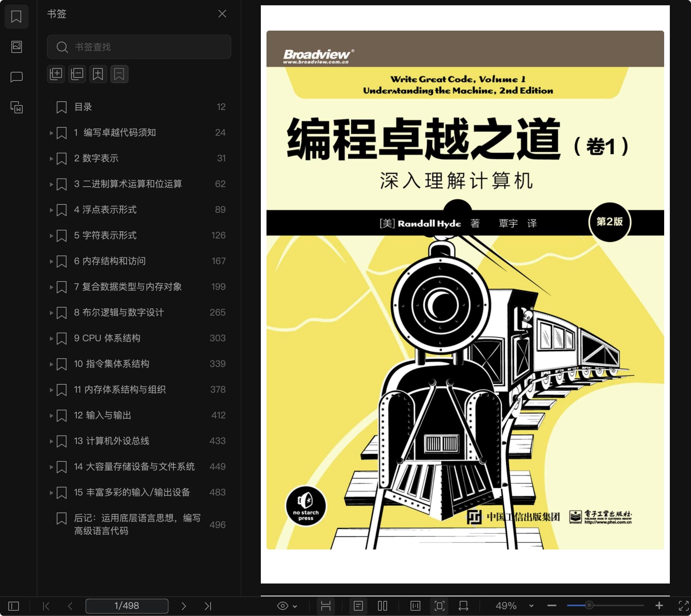Expand chapter 12 输入与输出
This screenshot has height=616, width=691.
(51, 415)
